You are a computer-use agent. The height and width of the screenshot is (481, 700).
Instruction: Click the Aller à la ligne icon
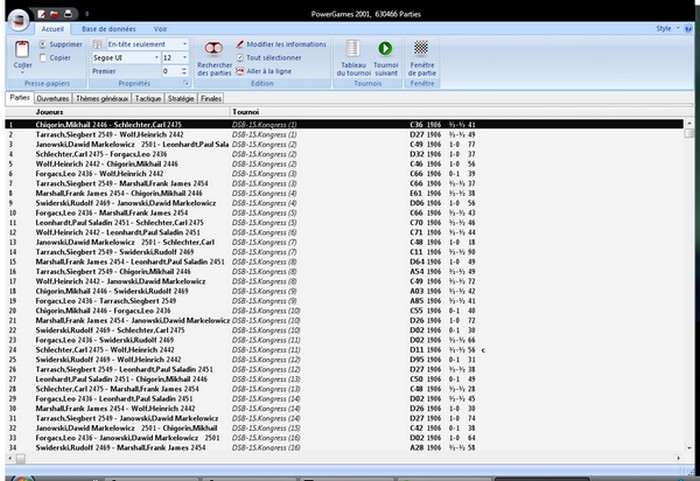click(x=240, y=71)
